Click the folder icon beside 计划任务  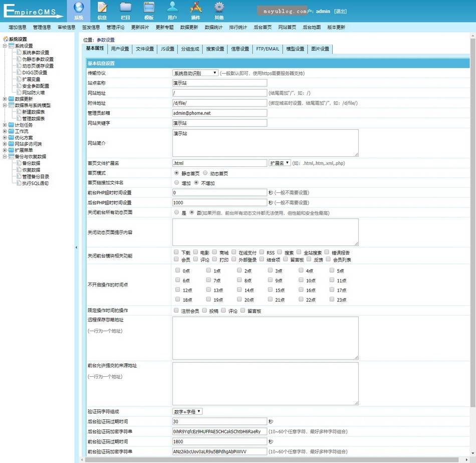pyautogui.click(x=11, y=125)
